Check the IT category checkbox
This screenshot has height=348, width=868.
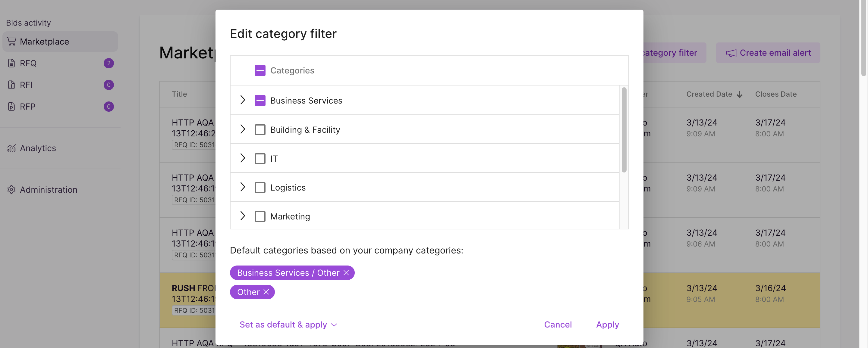point(260,159)
